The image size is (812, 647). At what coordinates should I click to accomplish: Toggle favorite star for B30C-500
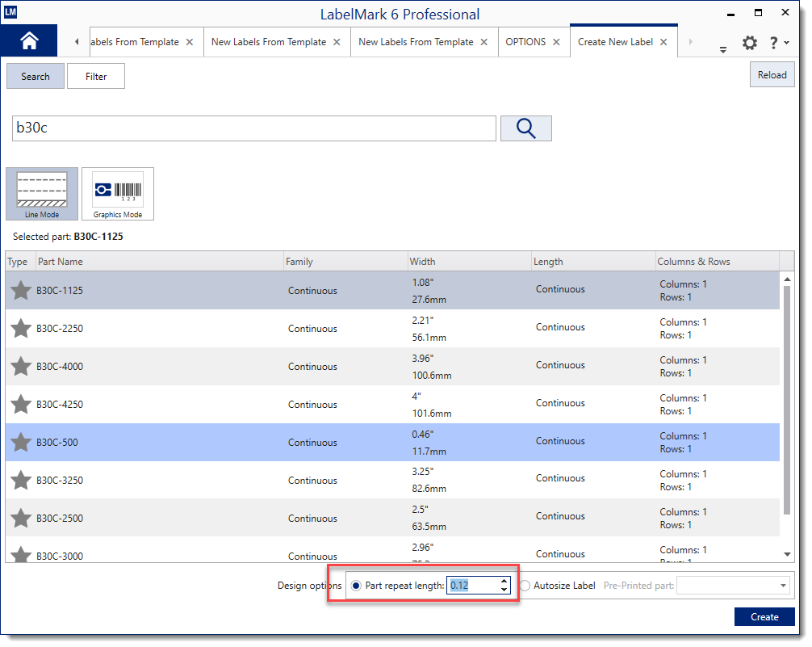(21, 443)
